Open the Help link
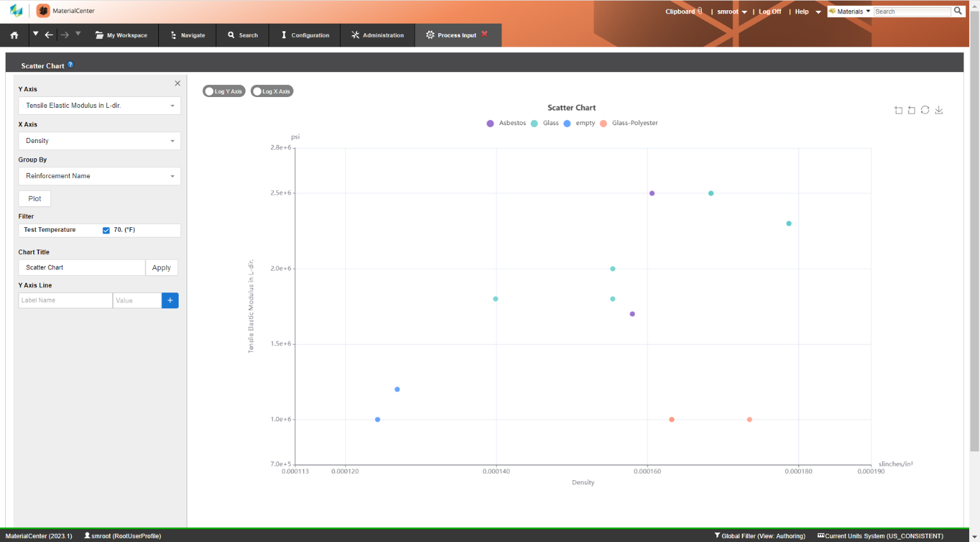The width and height of the screenshot is (980, 542). click(801, 11)
